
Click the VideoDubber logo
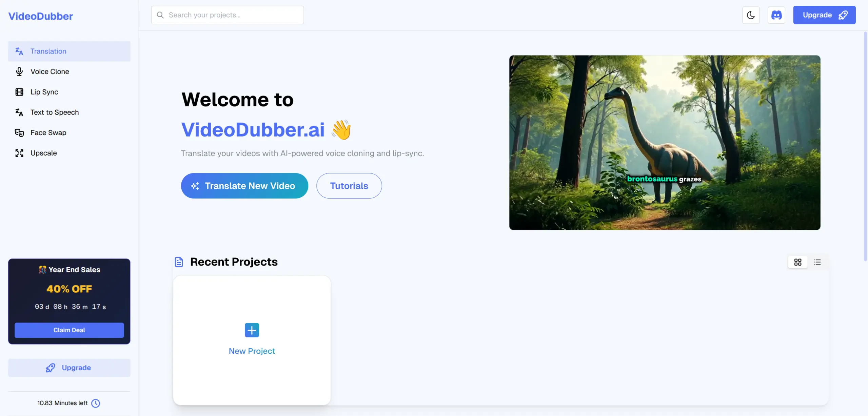point(40,16)
